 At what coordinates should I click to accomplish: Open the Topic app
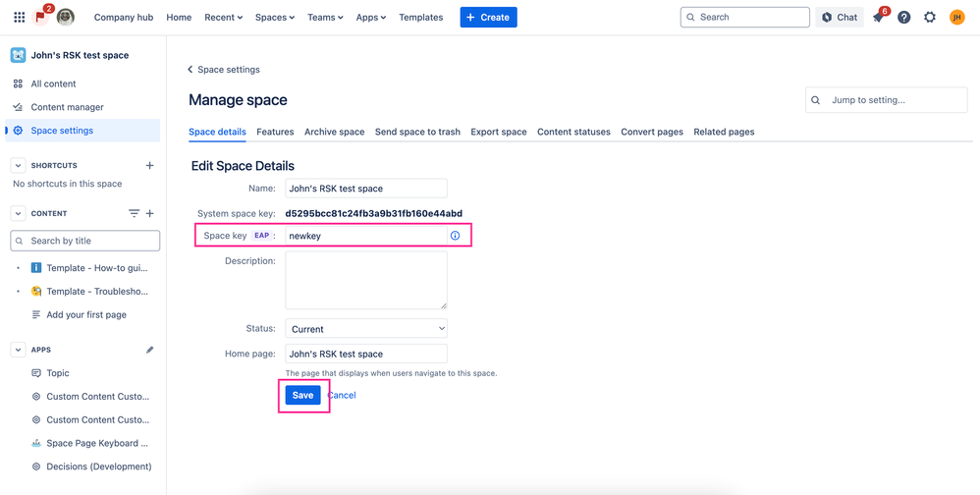pyautogui.click(x=58, y=373)
